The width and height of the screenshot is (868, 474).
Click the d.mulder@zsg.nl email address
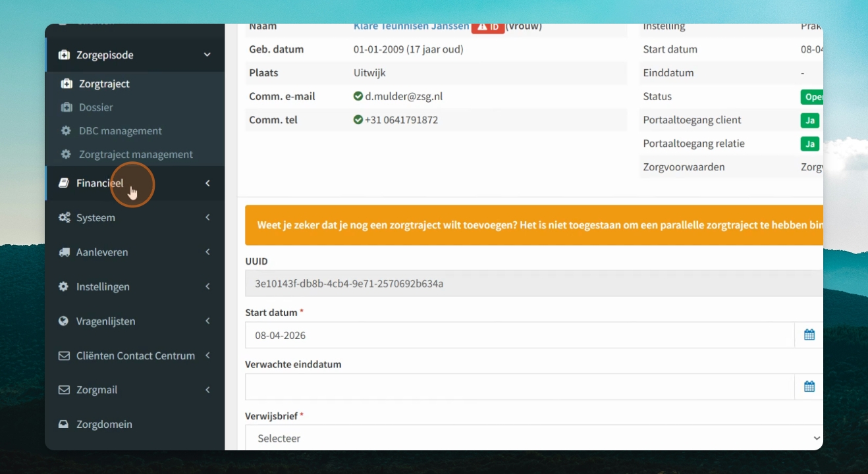tap(404, 96)
